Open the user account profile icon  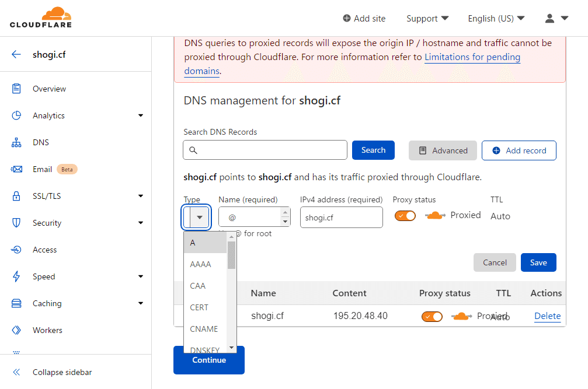[x=549, y=18]
